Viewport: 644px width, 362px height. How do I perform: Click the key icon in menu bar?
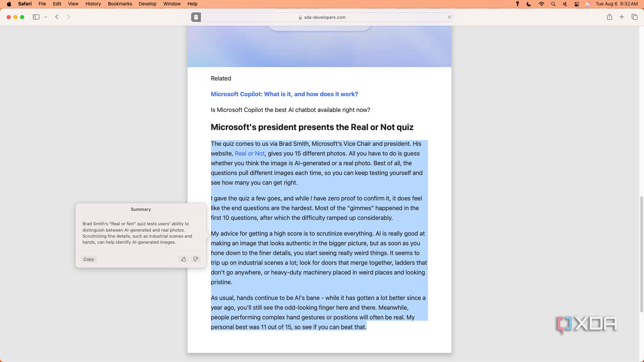point(517,4)
